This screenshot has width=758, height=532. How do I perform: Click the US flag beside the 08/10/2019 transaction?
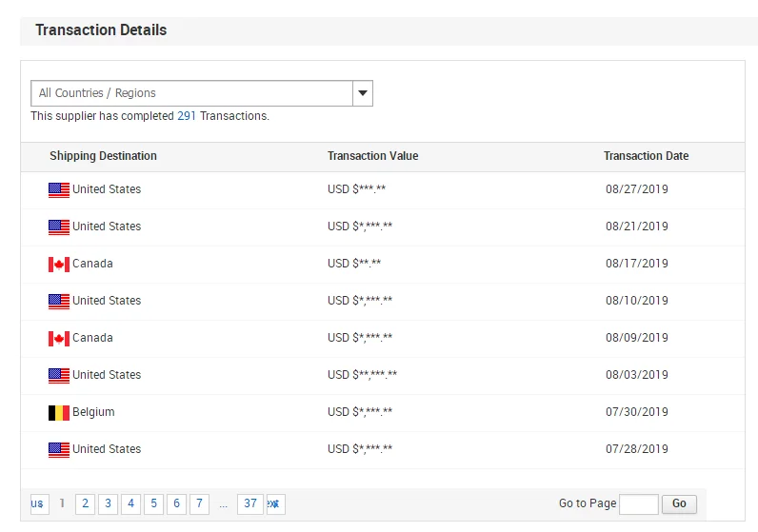click(x=59, y=301)
